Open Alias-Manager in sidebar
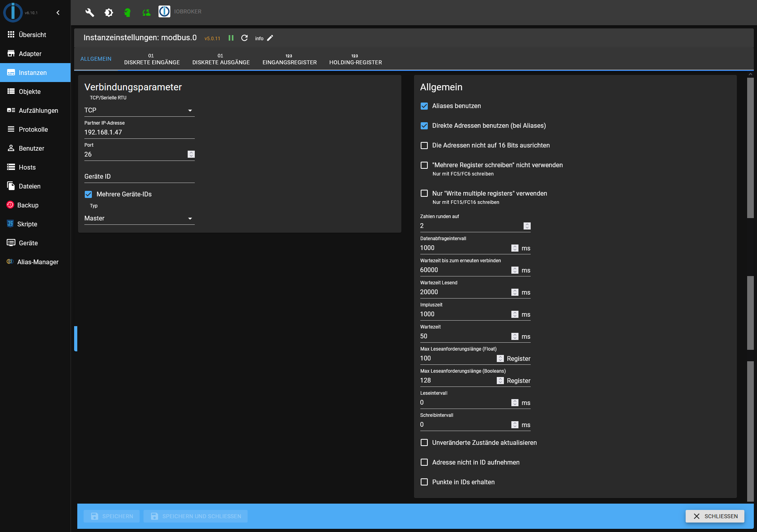 coord(35,262)
